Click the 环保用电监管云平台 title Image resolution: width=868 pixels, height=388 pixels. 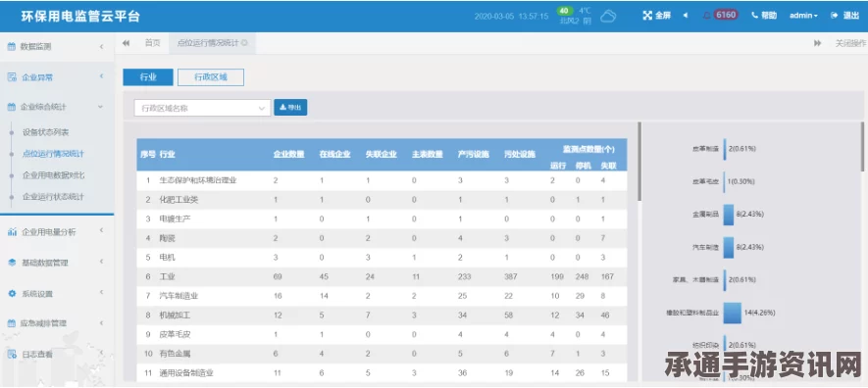click(x=80, y=16)
